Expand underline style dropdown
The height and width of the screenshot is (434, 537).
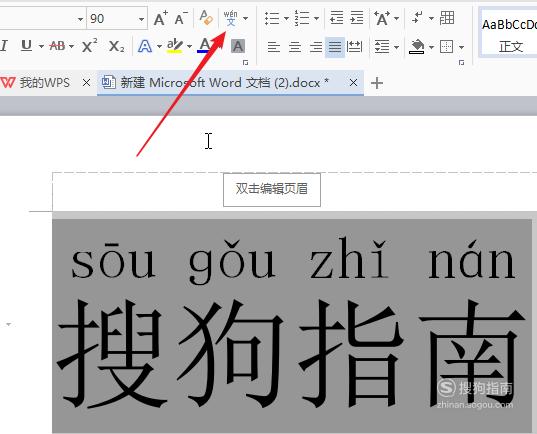click(41, 46)
